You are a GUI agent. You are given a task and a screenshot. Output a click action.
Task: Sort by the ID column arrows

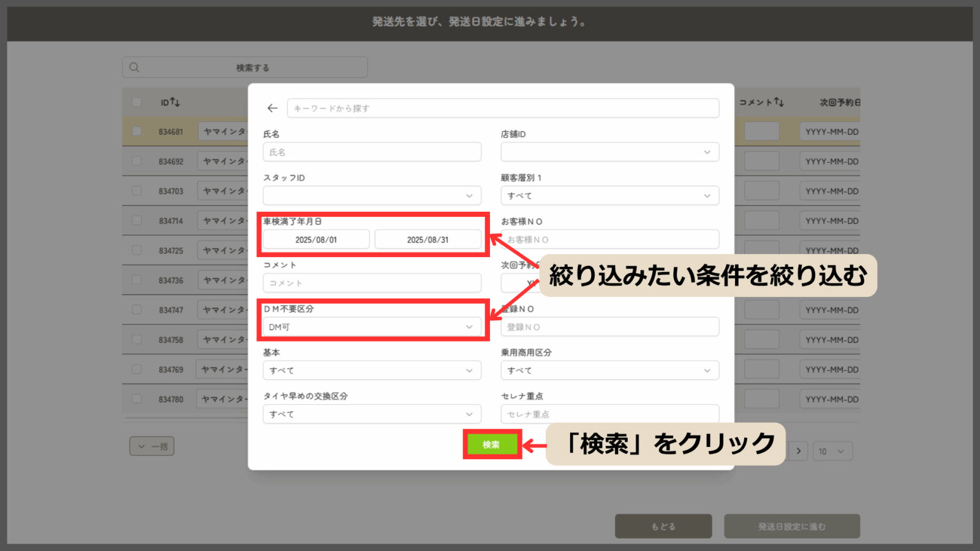click(175, 102)
